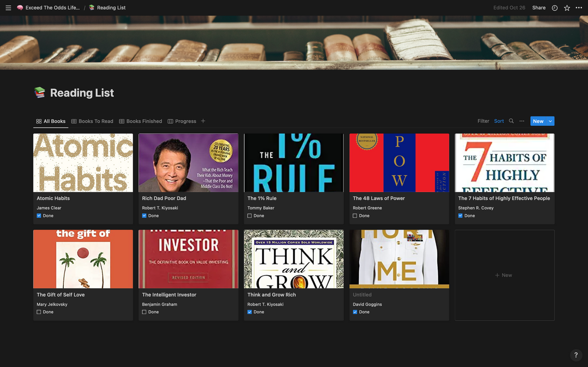The width and height of the screenshot is (588, 367).
Task: Toggle Done for Atomic Habits
Action: coord(39,216)
